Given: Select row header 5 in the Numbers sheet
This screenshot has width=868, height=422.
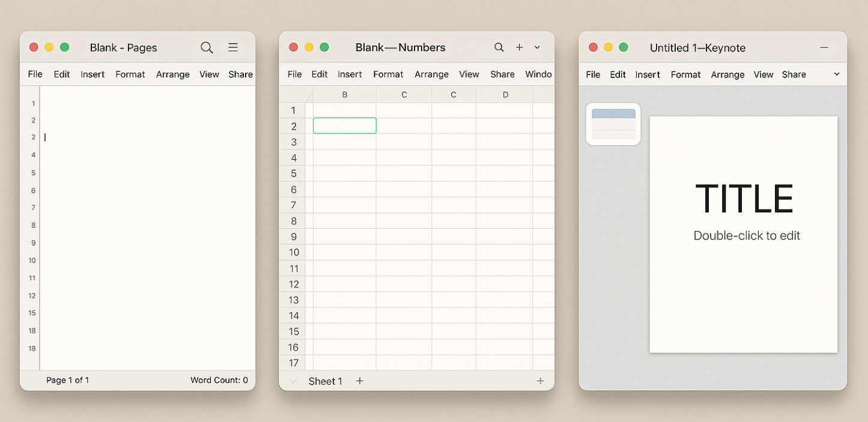Looking at the screenshot, I should tap(294, 173).
